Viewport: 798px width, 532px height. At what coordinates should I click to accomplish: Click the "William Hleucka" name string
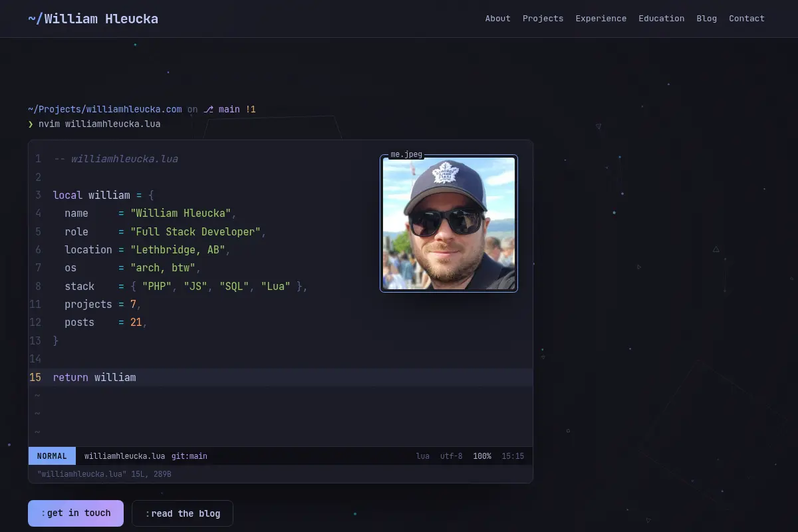pos(181,213)
